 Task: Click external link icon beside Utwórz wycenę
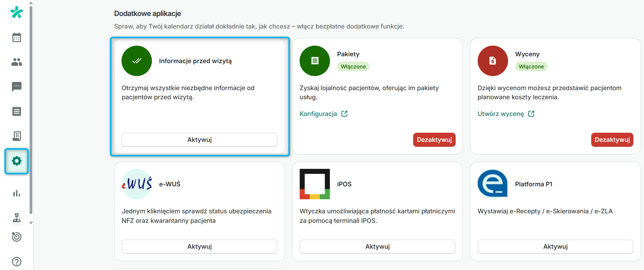point(531,114)
